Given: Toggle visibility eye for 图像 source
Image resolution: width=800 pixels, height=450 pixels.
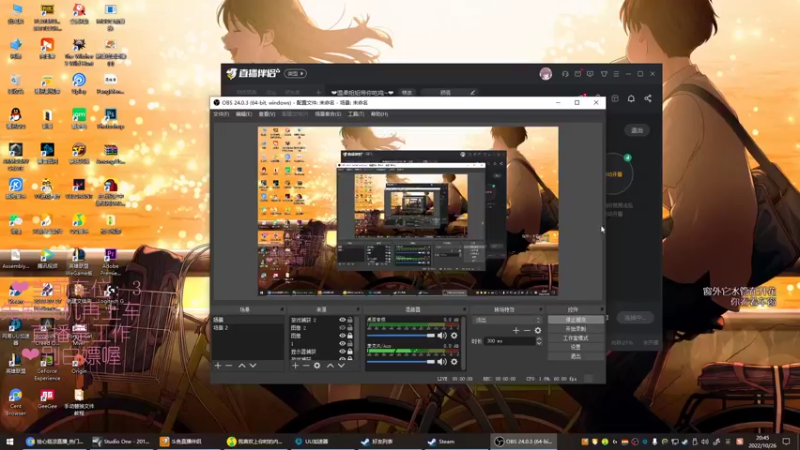Looking at the screenshot, I should (342, 336).
